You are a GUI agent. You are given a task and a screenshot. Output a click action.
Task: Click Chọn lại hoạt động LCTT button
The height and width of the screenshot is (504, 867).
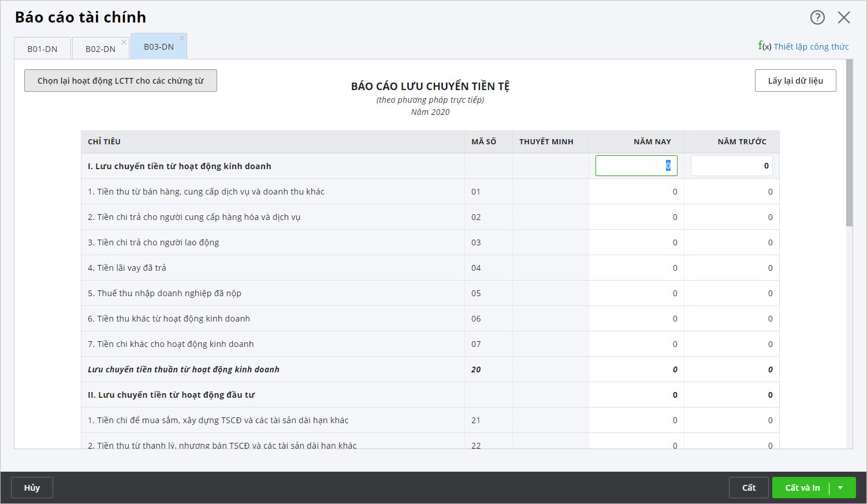[120, 81]
